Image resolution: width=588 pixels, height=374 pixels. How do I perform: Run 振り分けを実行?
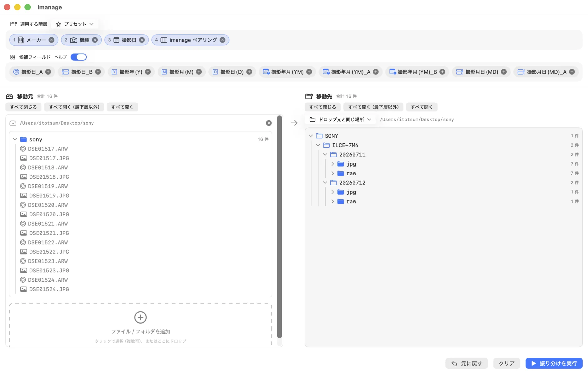[x=554, y=363]
